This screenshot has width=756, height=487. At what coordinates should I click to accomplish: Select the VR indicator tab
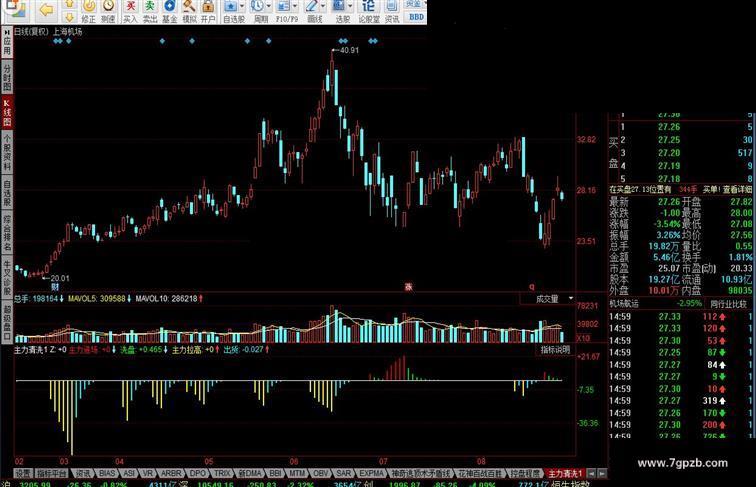(x=148, y=473)
